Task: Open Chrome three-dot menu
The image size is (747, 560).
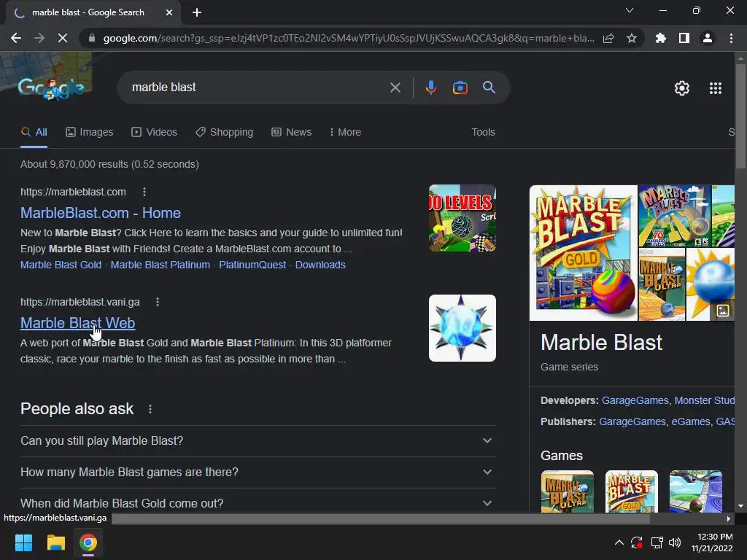Action: click(x=731, y=38)
